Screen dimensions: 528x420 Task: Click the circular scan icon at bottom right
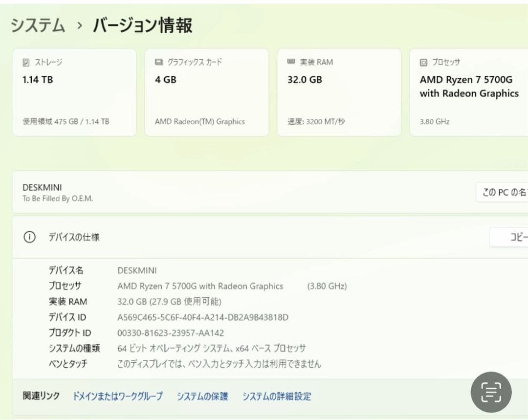coord(490,392)
